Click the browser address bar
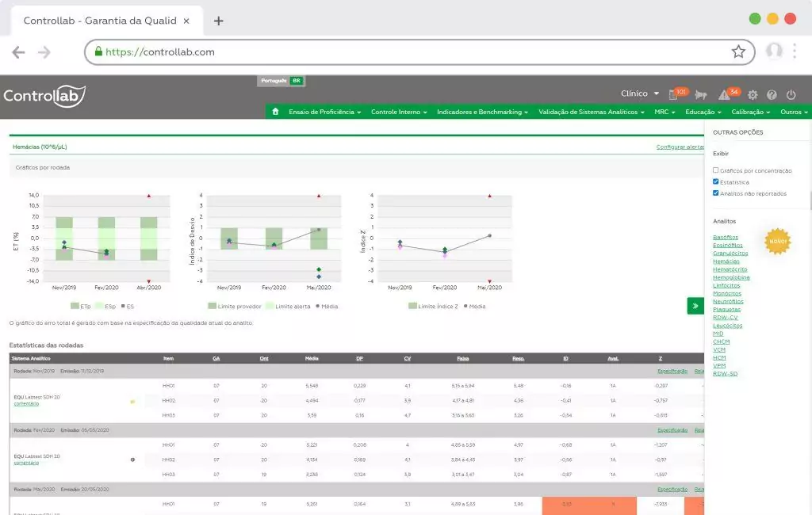 click(x=412, y=52)
